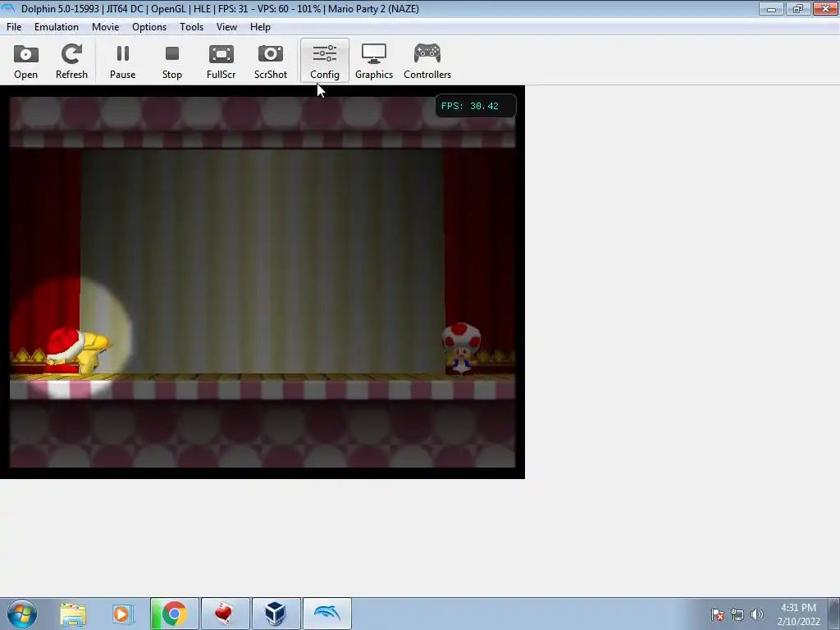This screenshot has width=840, height=630.
Task: Click the network tray icon
Action: 737,614
